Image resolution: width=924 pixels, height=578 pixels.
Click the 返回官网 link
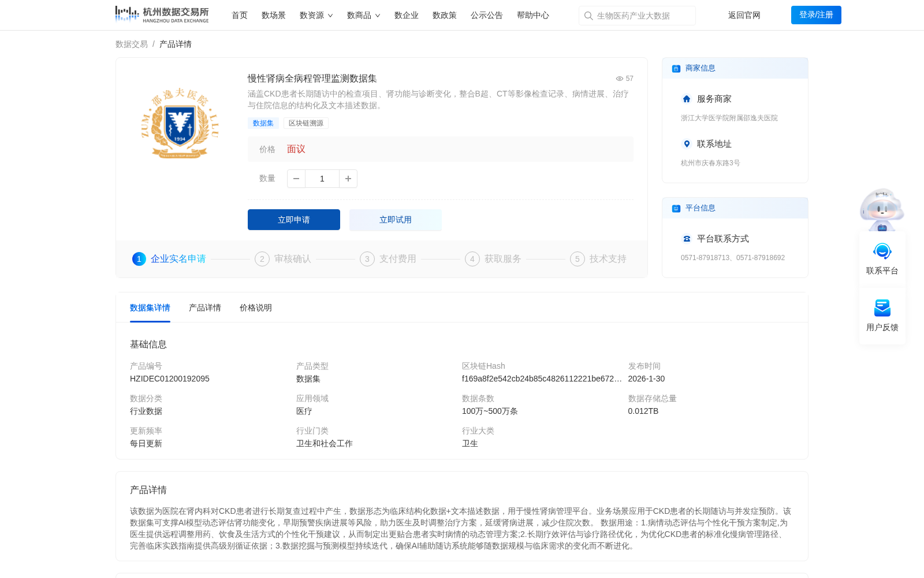pos(744,16)
